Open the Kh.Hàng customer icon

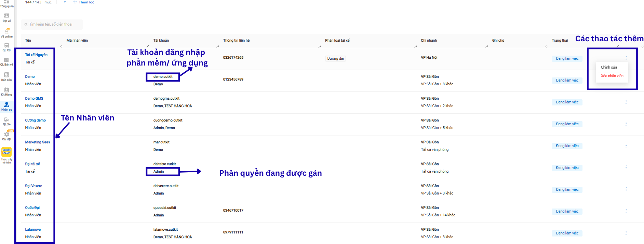point(6,90)
